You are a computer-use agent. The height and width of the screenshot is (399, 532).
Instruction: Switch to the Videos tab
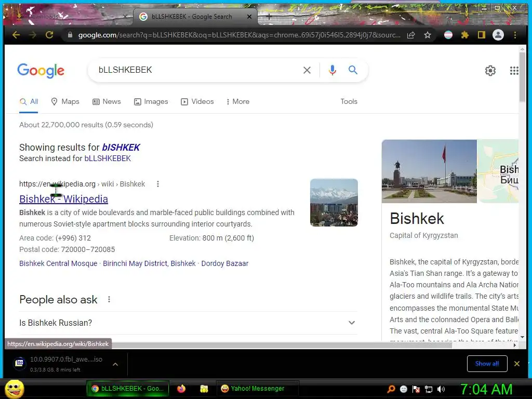coord(197,101)
